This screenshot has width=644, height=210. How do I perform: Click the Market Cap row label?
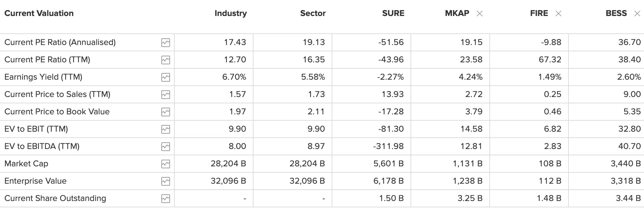(x=26, y=164)
